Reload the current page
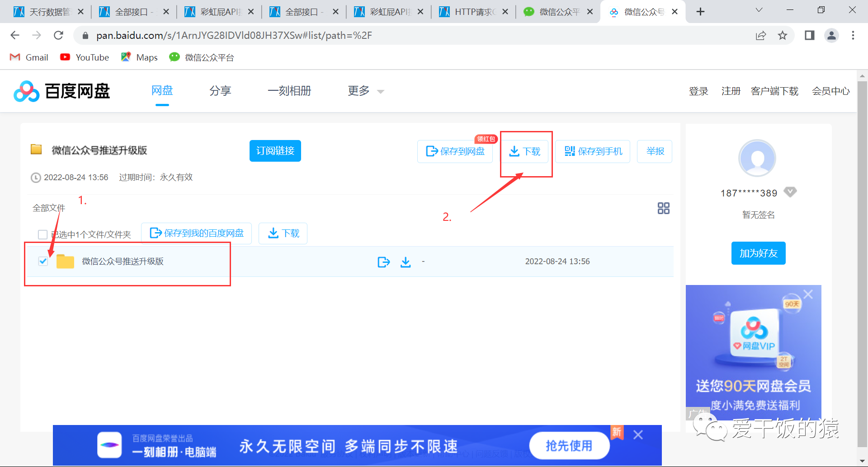The height and width of the screenshot is (467, 868). 58,35
